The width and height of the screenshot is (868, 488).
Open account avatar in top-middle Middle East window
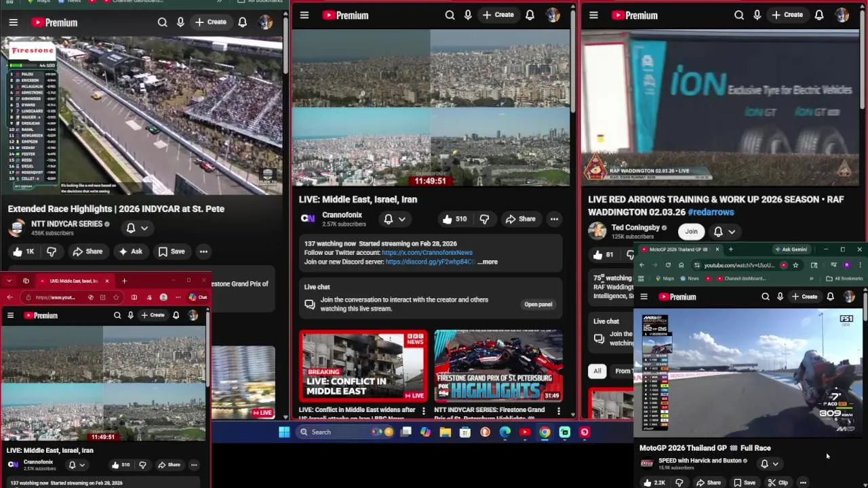point(553,15)
